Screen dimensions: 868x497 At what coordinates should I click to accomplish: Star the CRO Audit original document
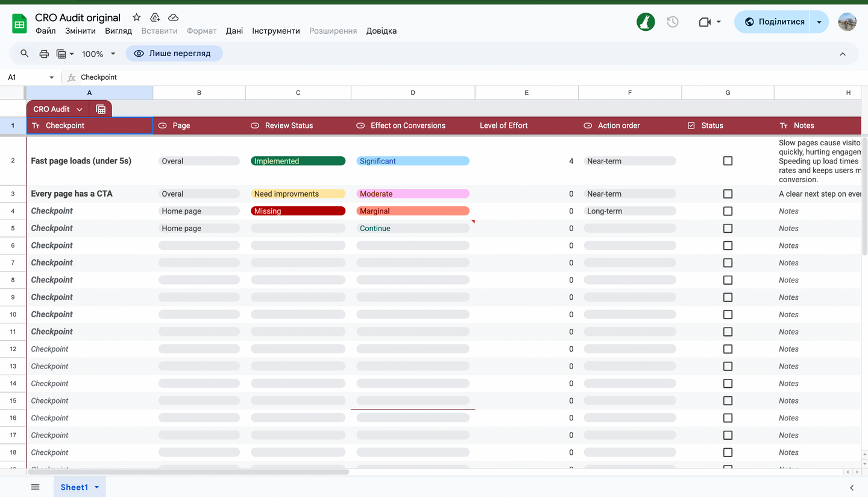tap(136, 17)
